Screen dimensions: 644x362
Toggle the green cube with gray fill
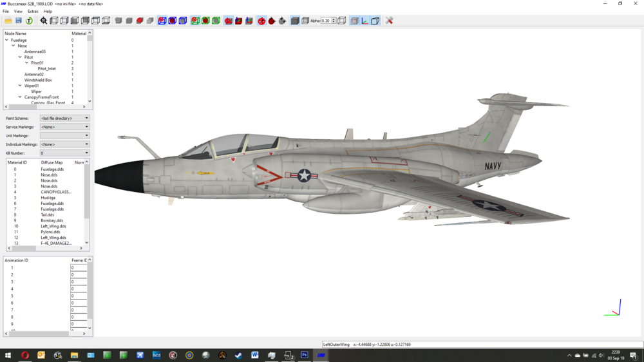(x=216, y=21)
